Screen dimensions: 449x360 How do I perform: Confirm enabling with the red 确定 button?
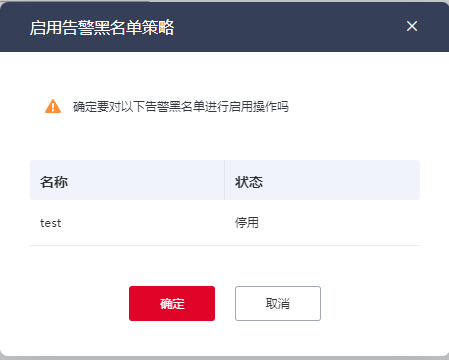point(172,303)
